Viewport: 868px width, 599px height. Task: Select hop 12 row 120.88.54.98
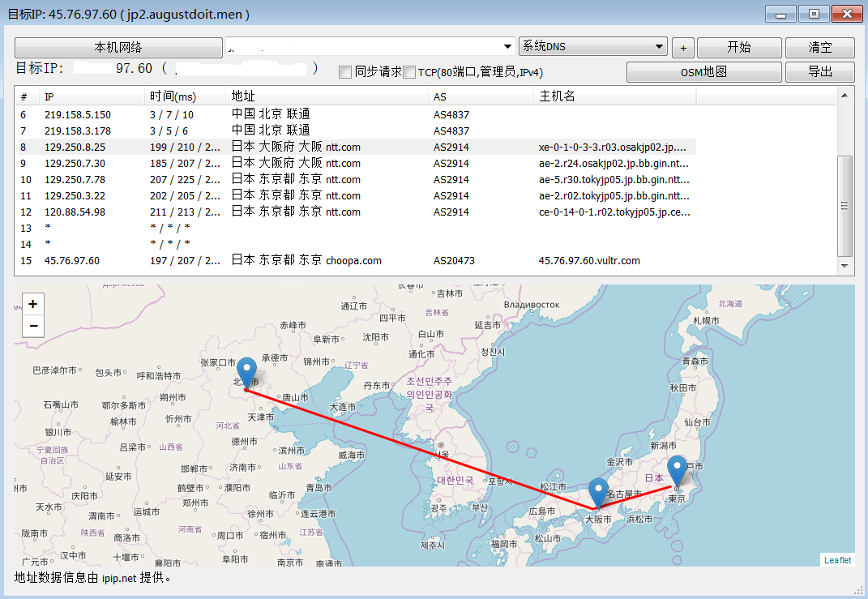356,212
